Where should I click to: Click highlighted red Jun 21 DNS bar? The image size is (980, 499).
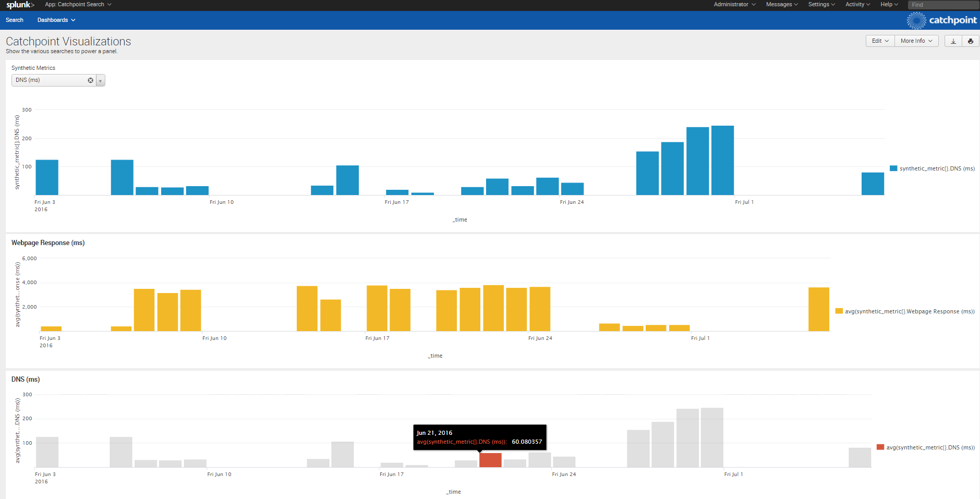click(x=490, y=460)
